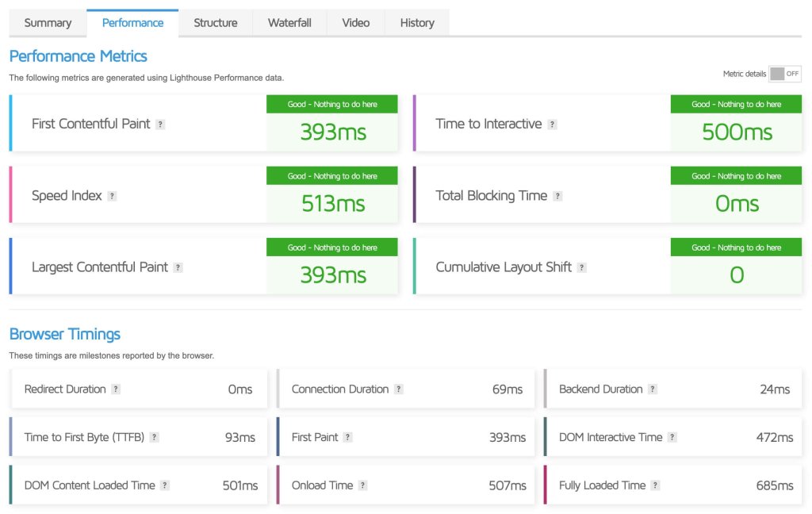Click question mark beside Fully Loaded Time
The image size is (812, 514).
coord(656,485)
